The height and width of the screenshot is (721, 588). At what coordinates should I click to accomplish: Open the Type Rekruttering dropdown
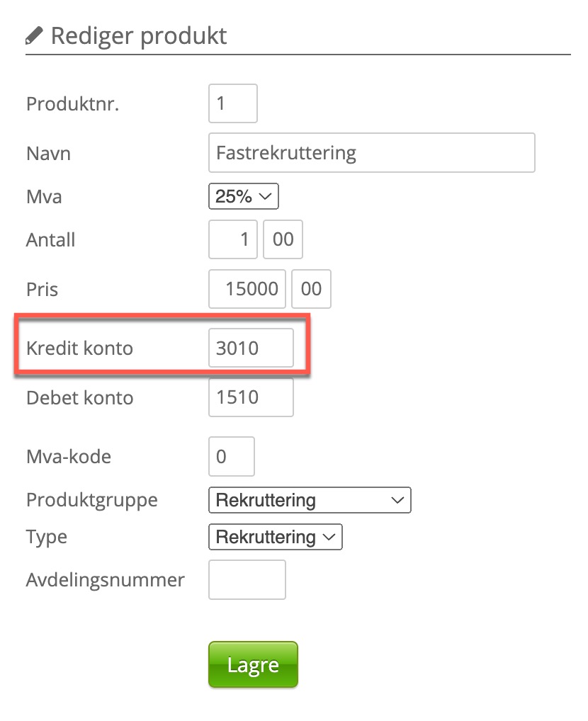[275, 537]
